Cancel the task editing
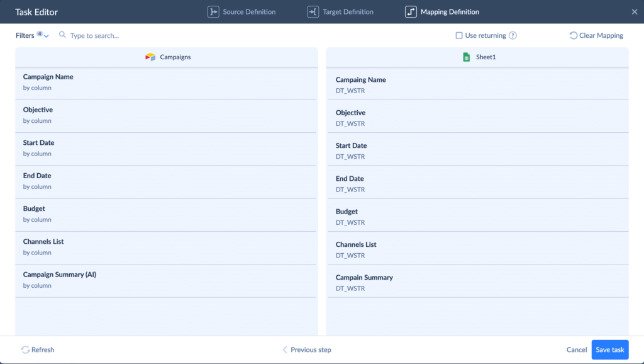The height and width of the screenshot is (364, 644). point(576,350)
